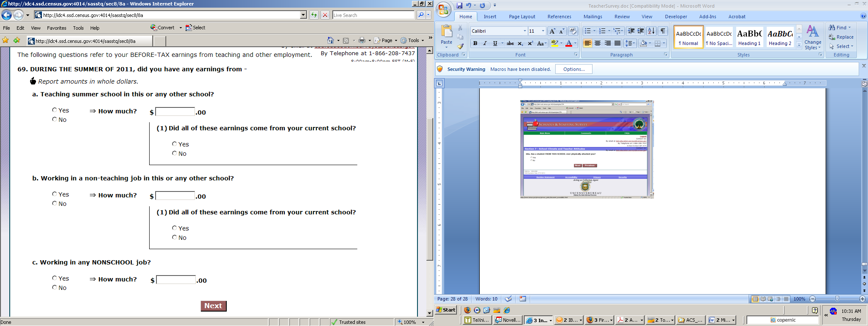Open the Font name dropdown in Word
Viewport: 868px width, 326px height.
click(x=525, y=31)
